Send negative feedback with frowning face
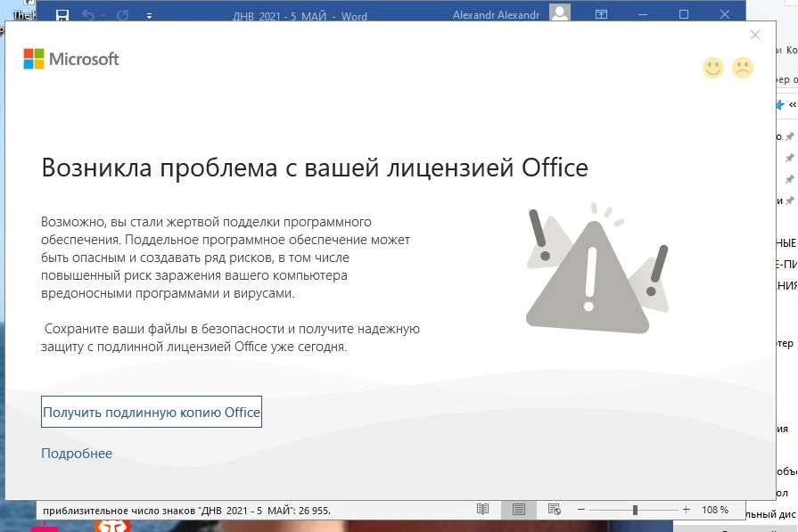This screenshot has width=798, height=532. point(743,67)
